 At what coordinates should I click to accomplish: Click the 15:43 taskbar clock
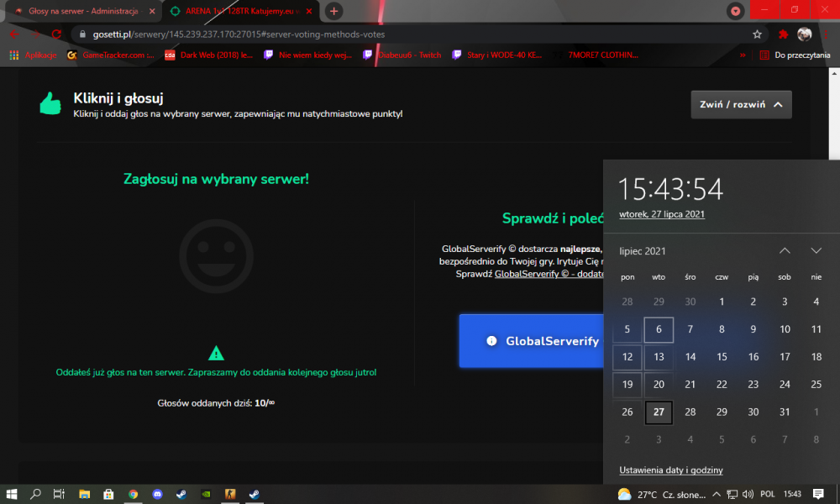pos(792,494)
